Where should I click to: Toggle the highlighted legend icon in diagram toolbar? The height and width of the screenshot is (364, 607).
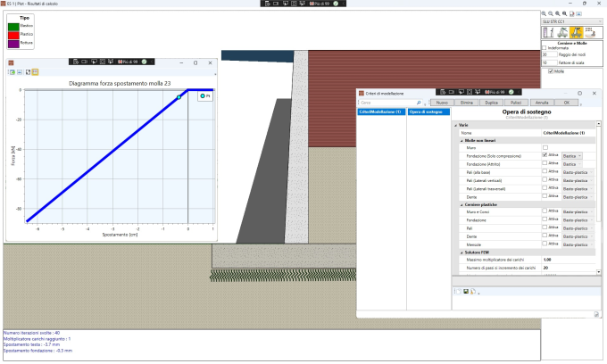(x=35, y=72)
